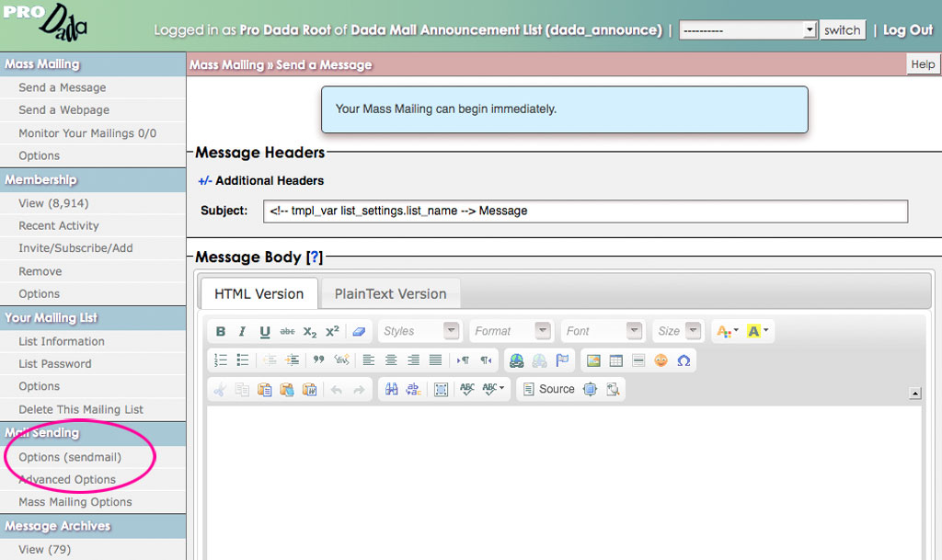Insert a bulleted list
The image size is (942, 560).
pos(243,360)
